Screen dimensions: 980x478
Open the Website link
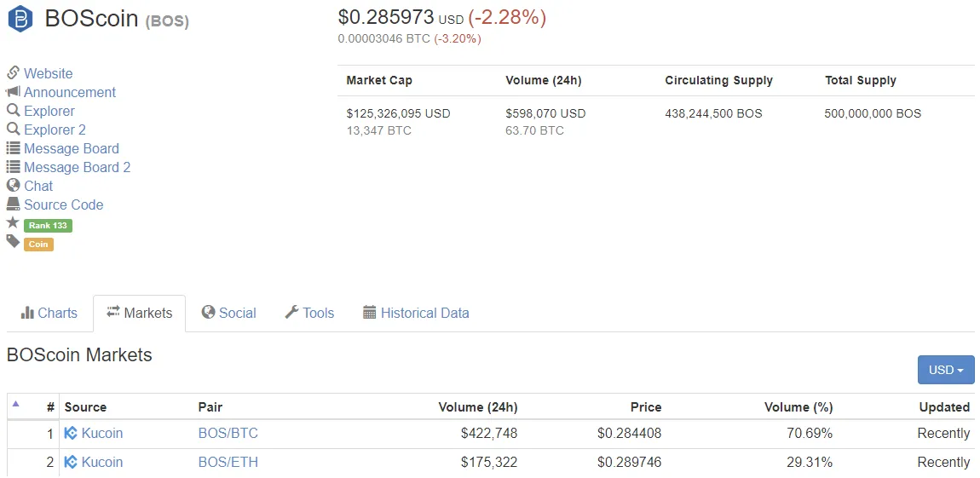(x=48, y=73)
